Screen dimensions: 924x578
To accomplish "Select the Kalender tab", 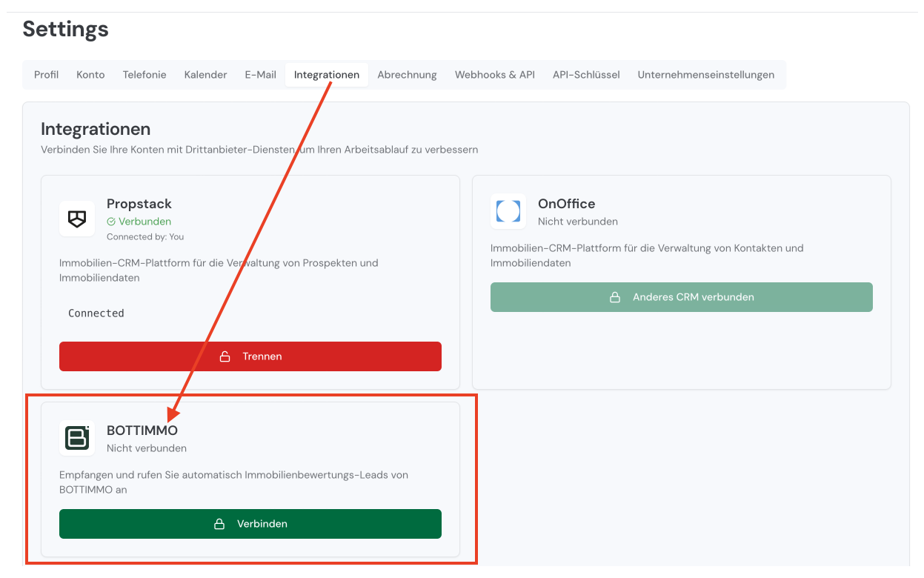I will [x=206, y=75].
